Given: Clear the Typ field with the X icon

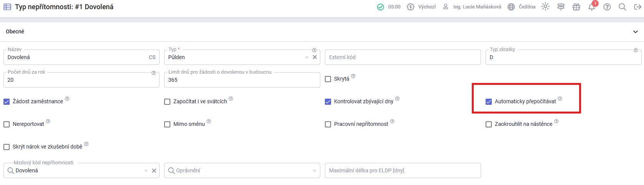Looking at the screenshot, I should coord(315,57).
